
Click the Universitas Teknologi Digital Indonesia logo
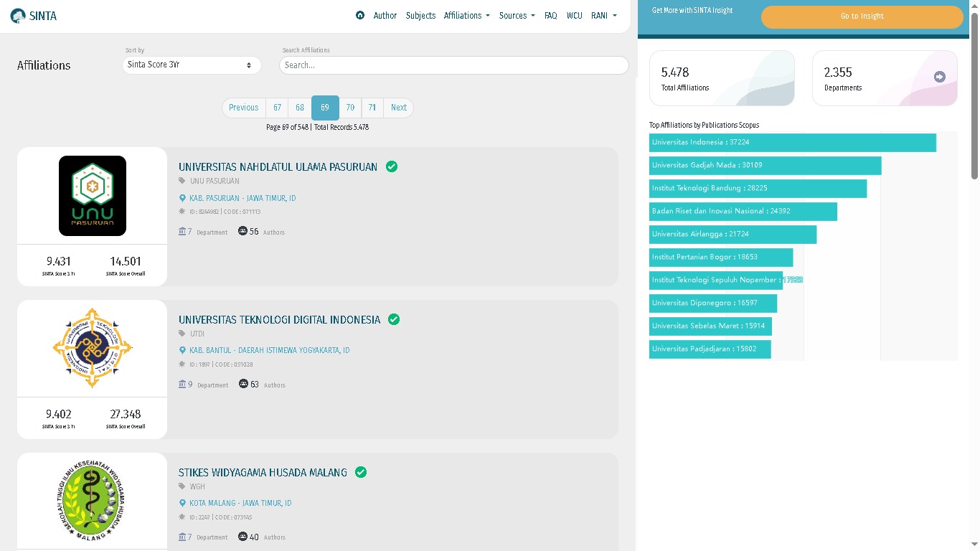point(93,348)
